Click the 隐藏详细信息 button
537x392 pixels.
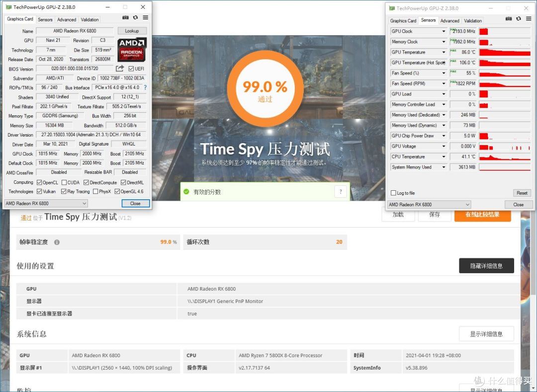(x=486, y=266)
